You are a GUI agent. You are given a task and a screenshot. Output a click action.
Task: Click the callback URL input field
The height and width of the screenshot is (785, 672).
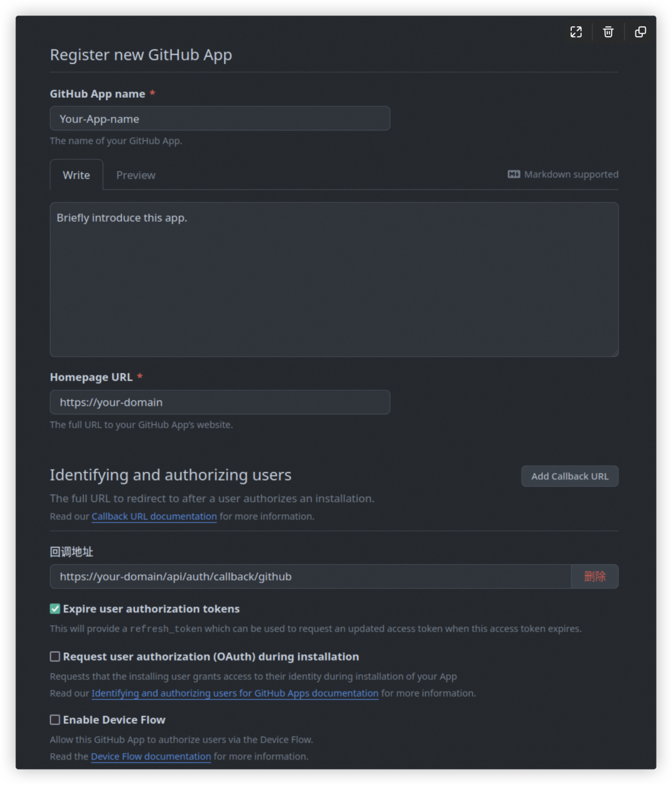pos(310,576)
